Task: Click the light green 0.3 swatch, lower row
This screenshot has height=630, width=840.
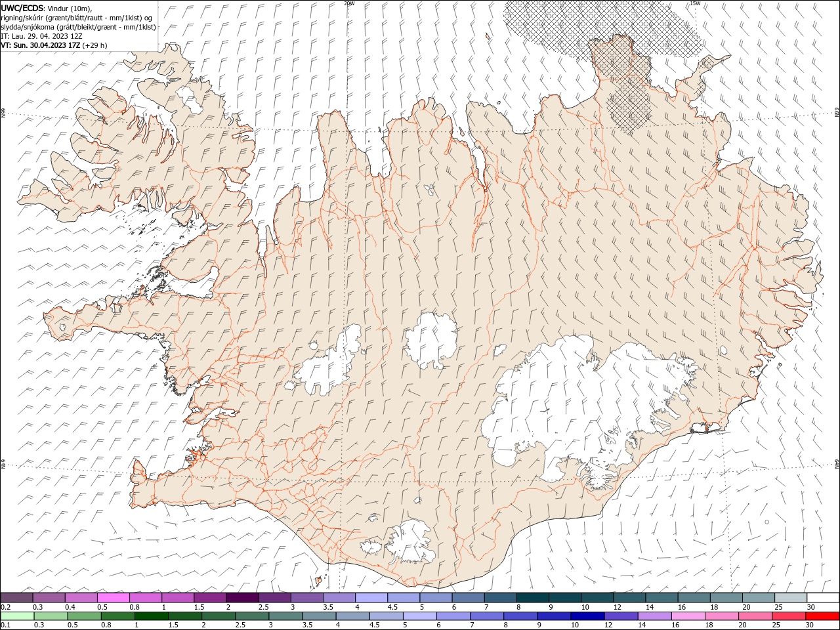Action: click(51, 616)
